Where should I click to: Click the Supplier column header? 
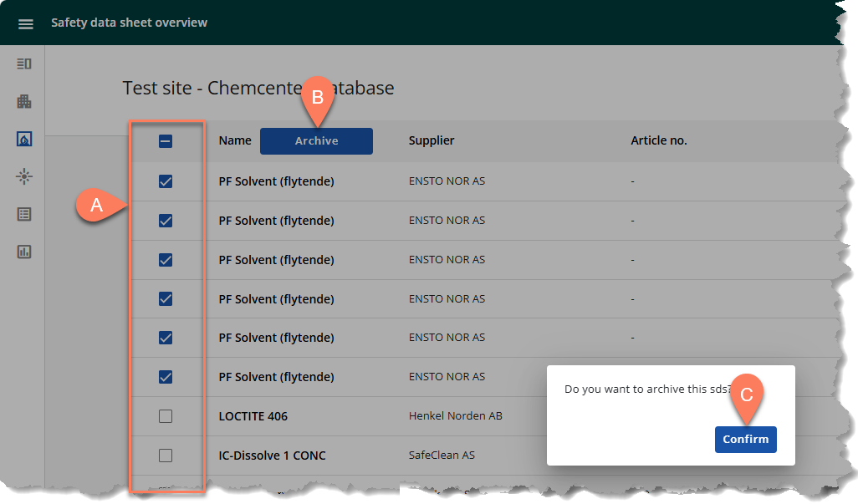(x=431, y=140)
